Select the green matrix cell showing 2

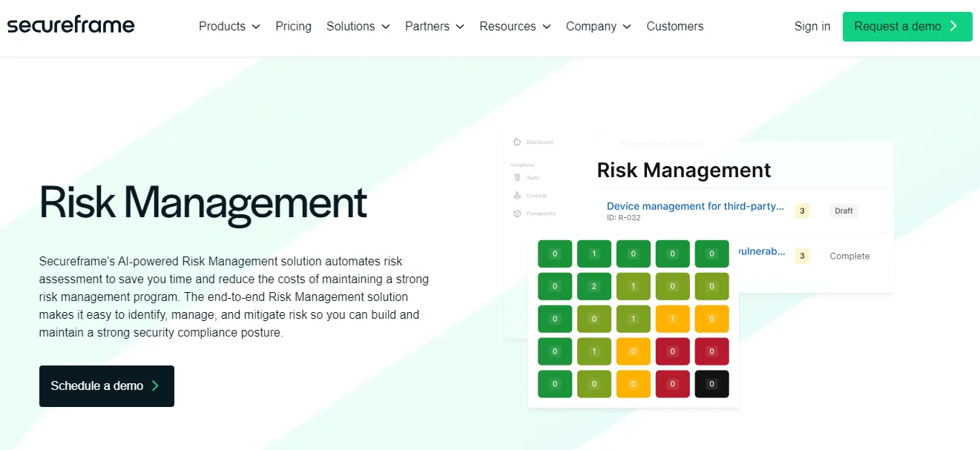pos(594,286)
